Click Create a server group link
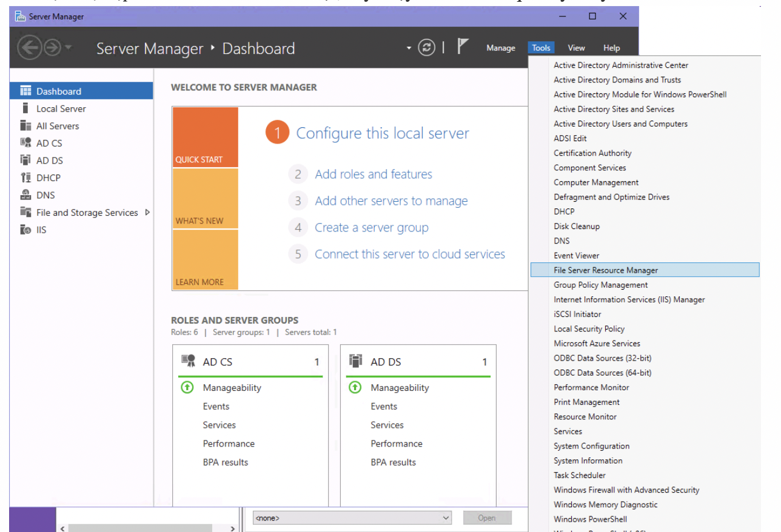 pos(372,228)
